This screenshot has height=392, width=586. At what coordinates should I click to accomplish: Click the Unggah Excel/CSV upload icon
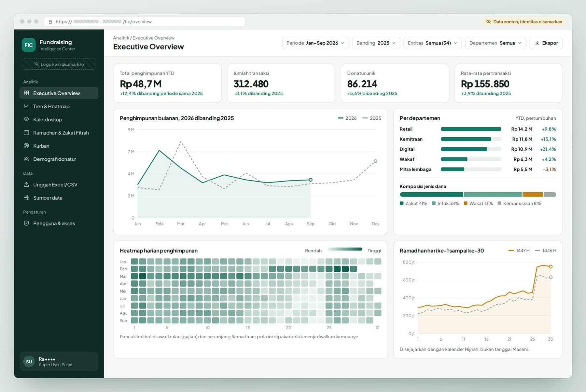[x=26, y=184]
